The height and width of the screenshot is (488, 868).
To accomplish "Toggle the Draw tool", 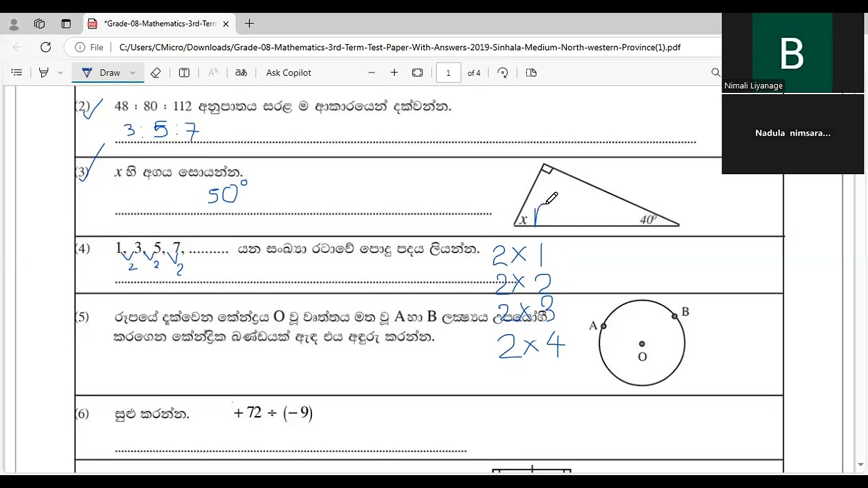I will point(101,73).
